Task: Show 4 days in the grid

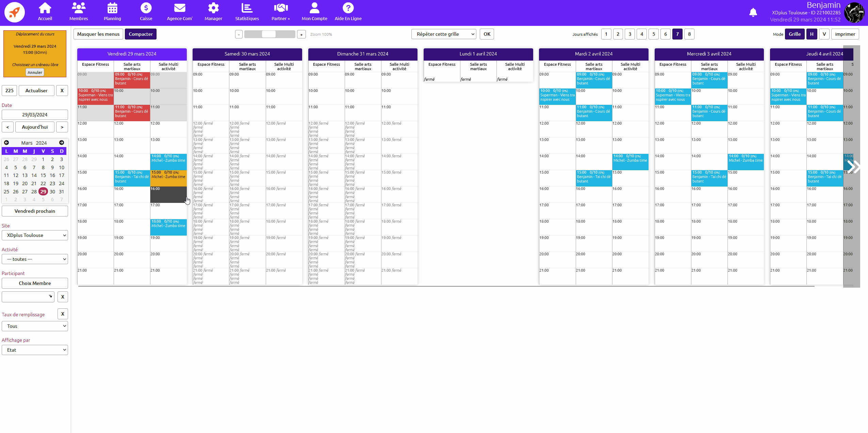Action: tap(642, 34)
